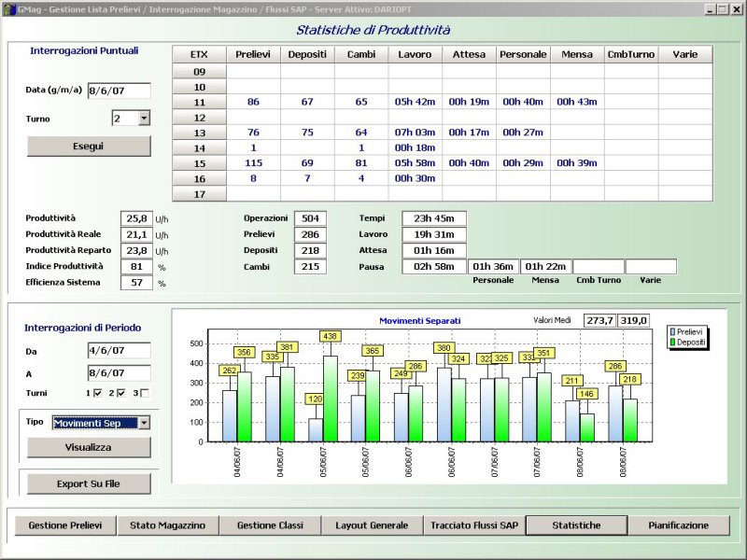Toggle Turni checkbox 2
747x560 pixels.
coord(121,394)
